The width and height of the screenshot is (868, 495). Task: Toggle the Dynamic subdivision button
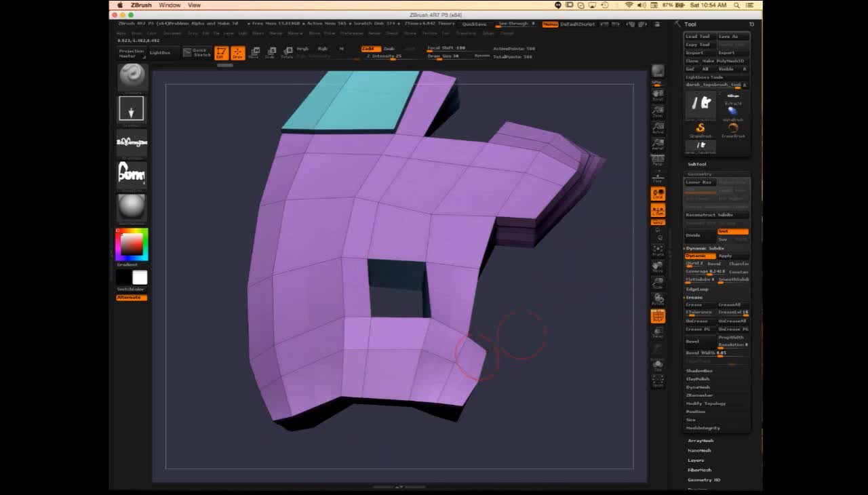coord(701,256)
